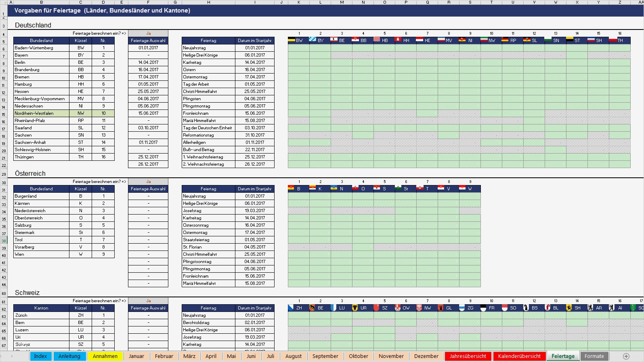Click the Obwalden OW flag icon

click(x=398, y=307)
